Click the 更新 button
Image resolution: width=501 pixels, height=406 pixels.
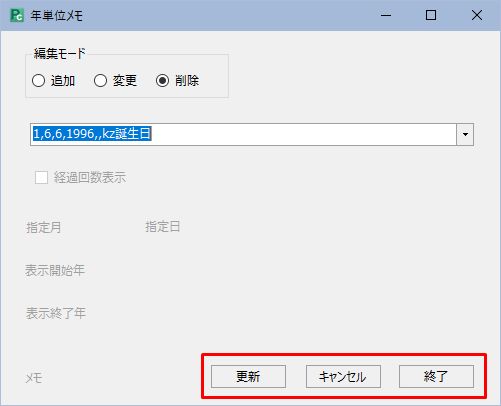click(x=248, y=376)
